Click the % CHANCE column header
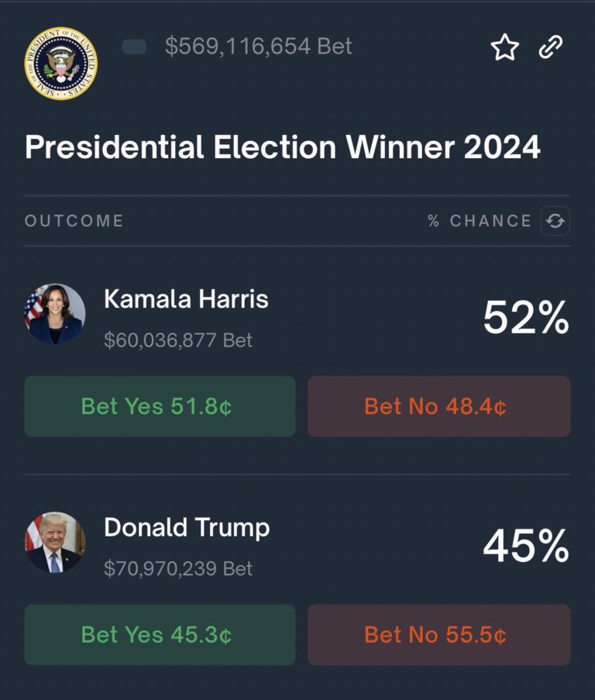This screenshot has height=700, width=595. point(479,221)
